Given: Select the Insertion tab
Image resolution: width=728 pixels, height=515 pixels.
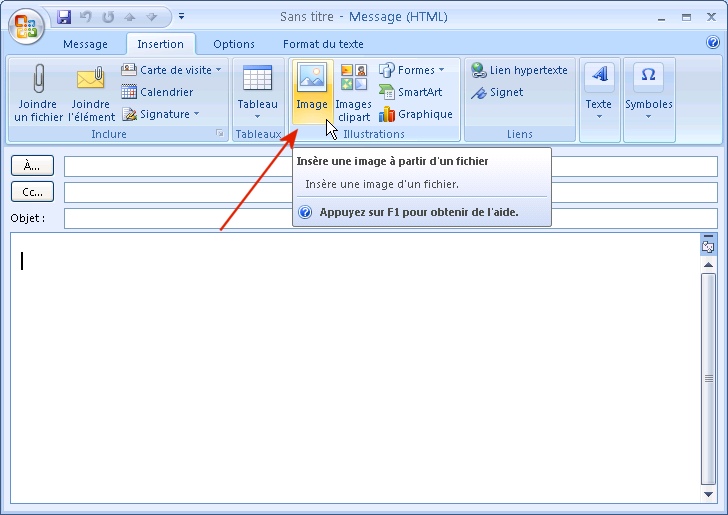Looking at the screenshot, I should click(x=160, y=44).
